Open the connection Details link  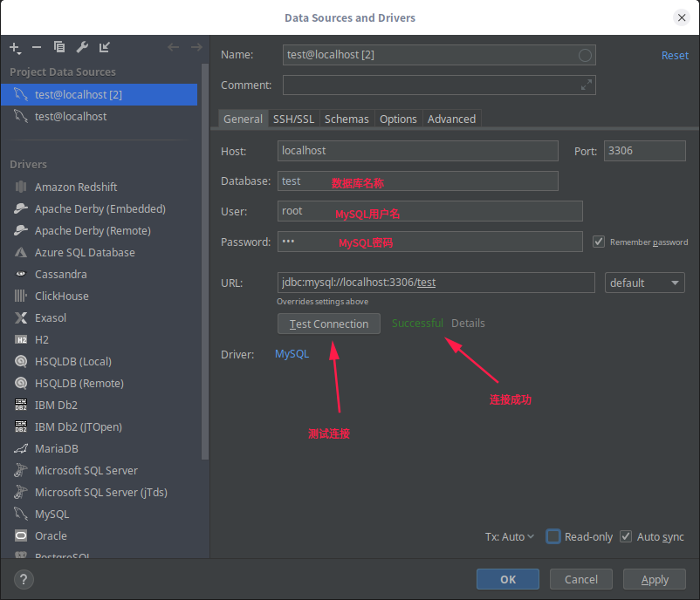(468, 324)
